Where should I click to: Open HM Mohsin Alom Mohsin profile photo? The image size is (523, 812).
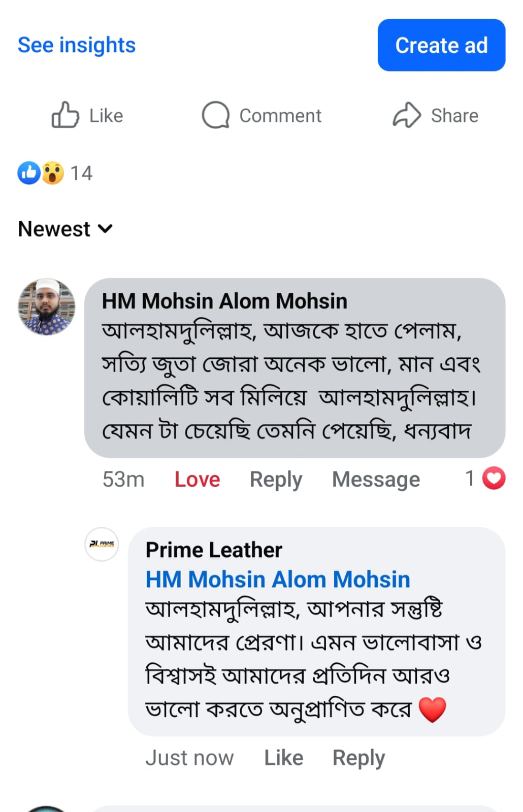(47, 307)
